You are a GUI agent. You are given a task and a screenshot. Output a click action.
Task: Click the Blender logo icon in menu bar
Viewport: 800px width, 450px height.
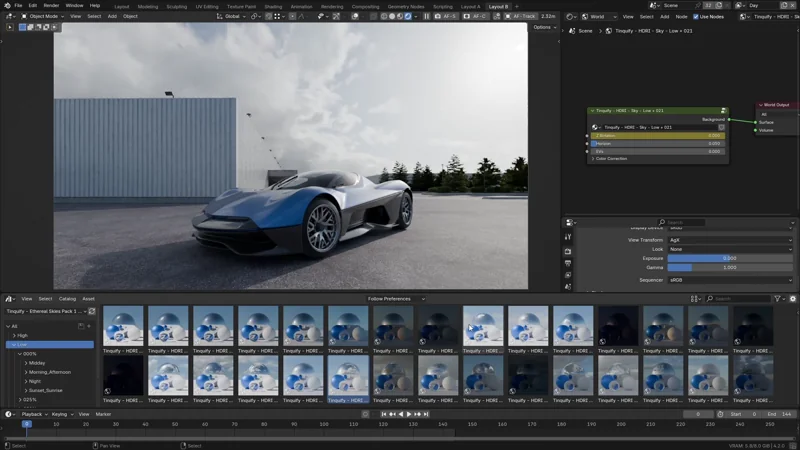pyautogui.click(x=6, y=5)
